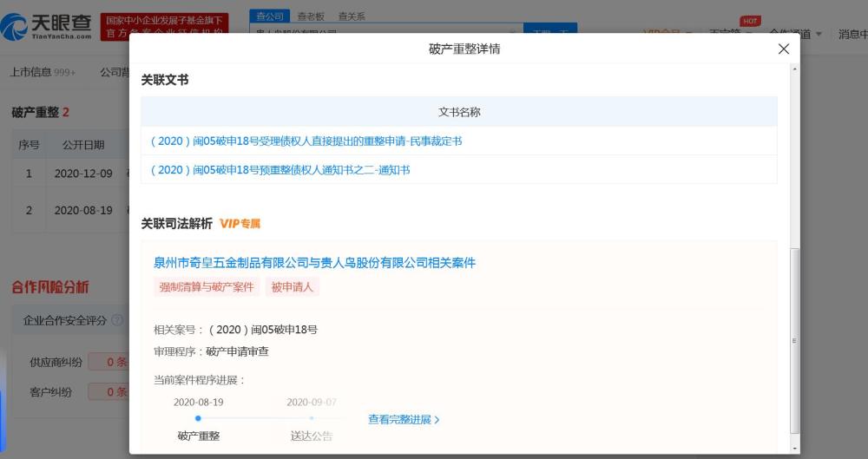868x459 pixels.
Task: Click the 企业合作安全评分 help icon
Action: 117,320
